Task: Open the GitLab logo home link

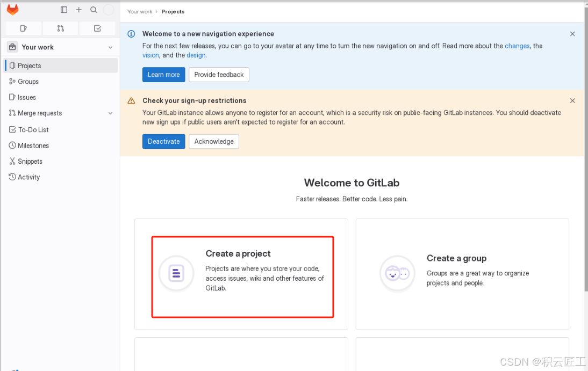Action: tap(12, 10)
